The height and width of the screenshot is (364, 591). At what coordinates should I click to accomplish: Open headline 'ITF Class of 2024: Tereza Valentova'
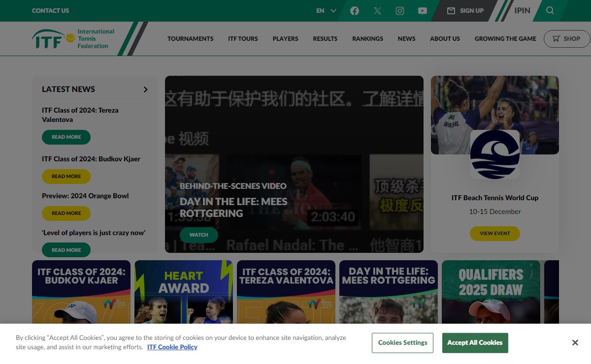[80, 115]
